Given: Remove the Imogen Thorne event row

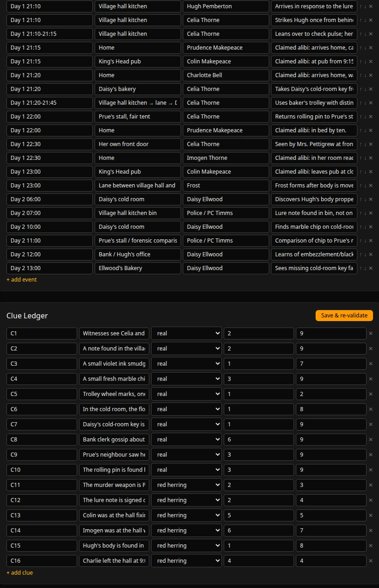Looking at the screenshot, I should point(371,158).
